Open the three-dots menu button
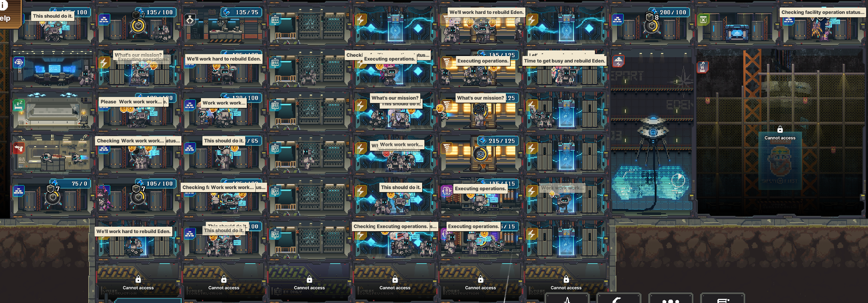868x303 pixels. (671, 299)
